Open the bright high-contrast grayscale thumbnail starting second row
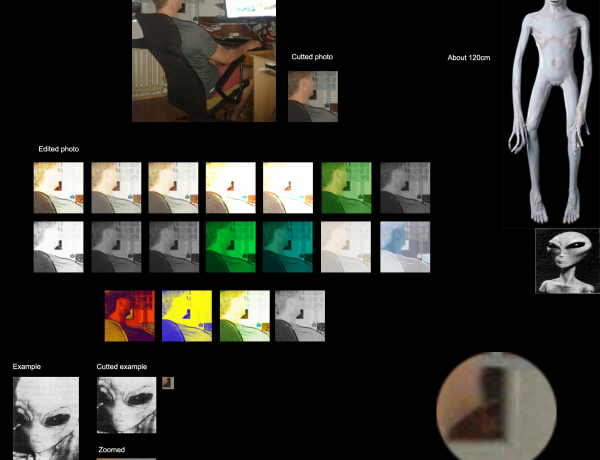 (x=59, y=247)
